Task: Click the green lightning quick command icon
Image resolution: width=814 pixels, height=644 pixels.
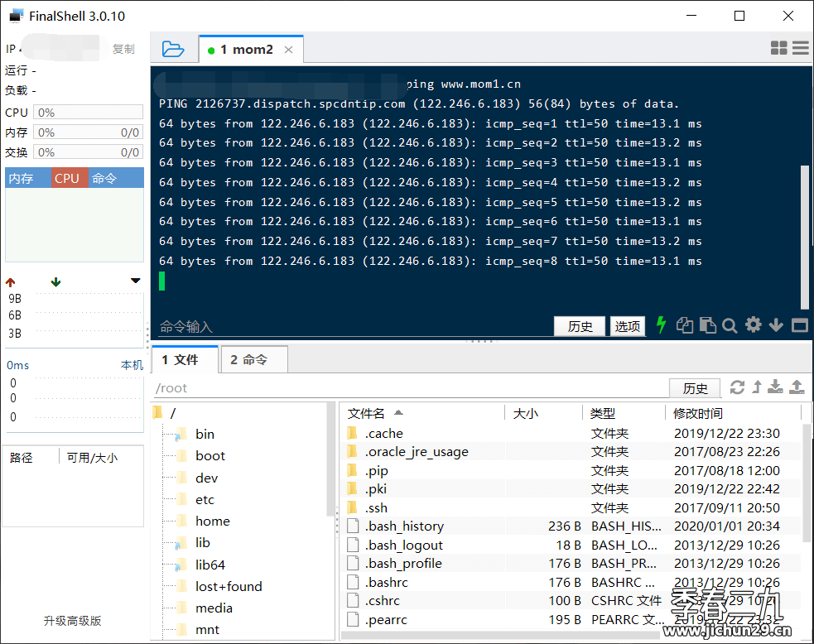Action: [661, 324]
